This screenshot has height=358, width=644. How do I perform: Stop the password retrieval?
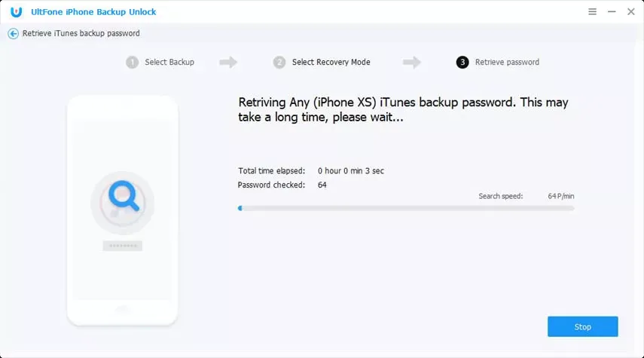pyautogui.click(x=582, y=327)
